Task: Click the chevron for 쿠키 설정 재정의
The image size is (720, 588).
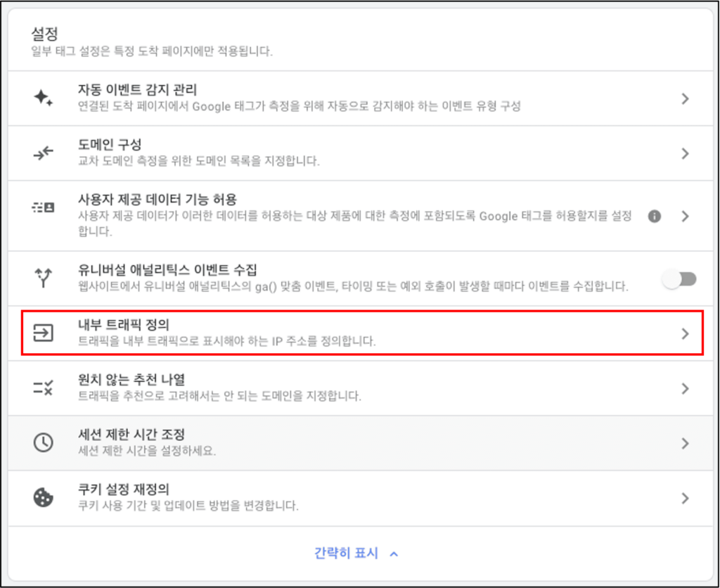Action: [x=685, y=498]
